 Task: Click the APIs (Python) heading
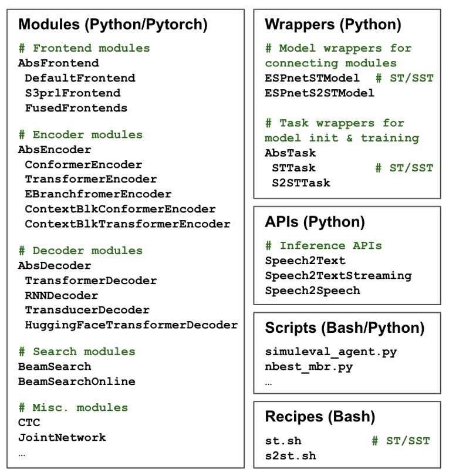point(315,222)
